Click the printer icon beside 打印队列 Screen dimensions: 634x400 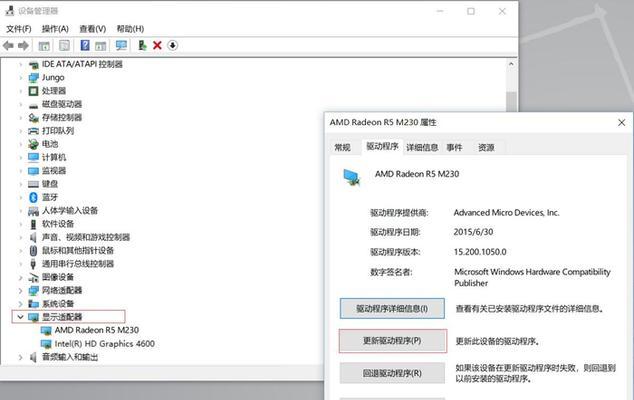34,131
